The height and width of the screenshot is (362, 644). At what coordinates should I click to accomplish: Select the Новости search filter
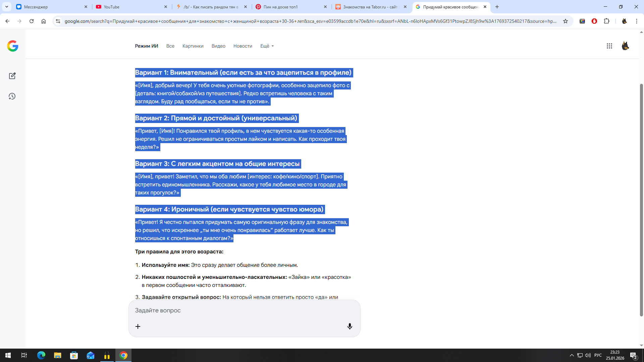243,46
